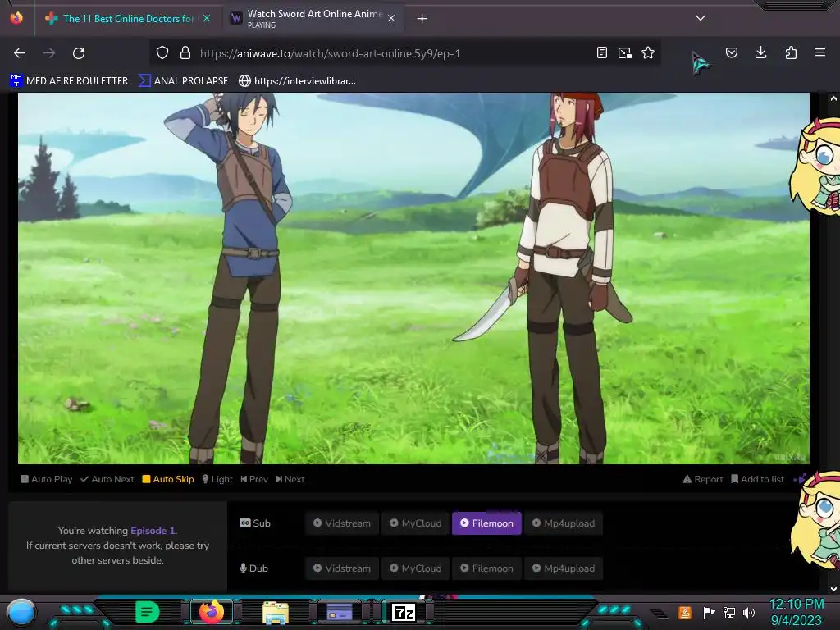Open a new browser tab
The width and height of the screenshot is (840, 630).
tap(422, 19)
